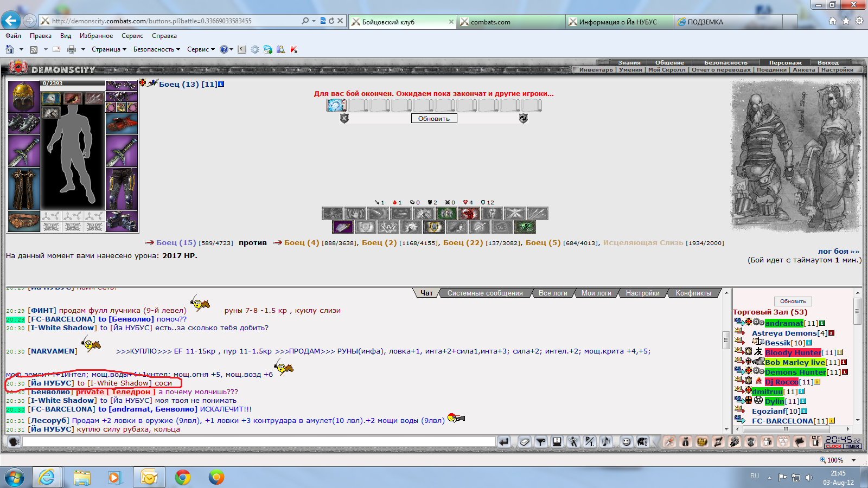This screenshot has height=488, width=868.
Task: Click the speaker head icon left of chat input
Action: tap(15, 442)
